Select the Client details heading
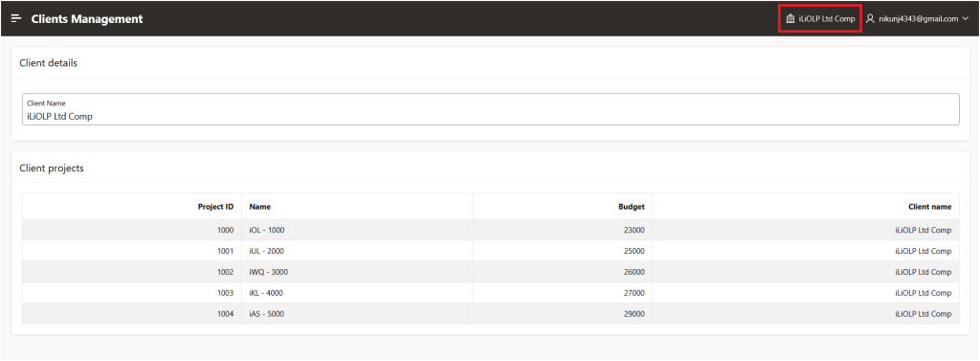 click(x=49, y=62)
